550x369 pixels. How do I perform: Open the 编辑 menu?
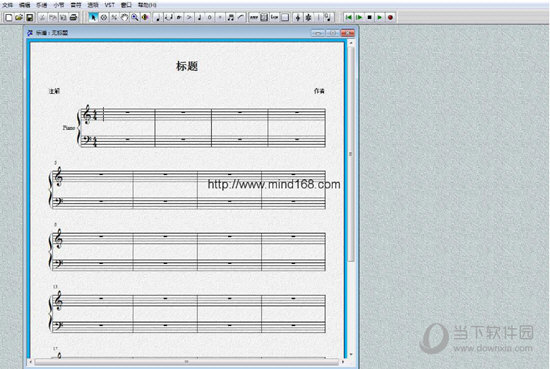tap(25, 5)
